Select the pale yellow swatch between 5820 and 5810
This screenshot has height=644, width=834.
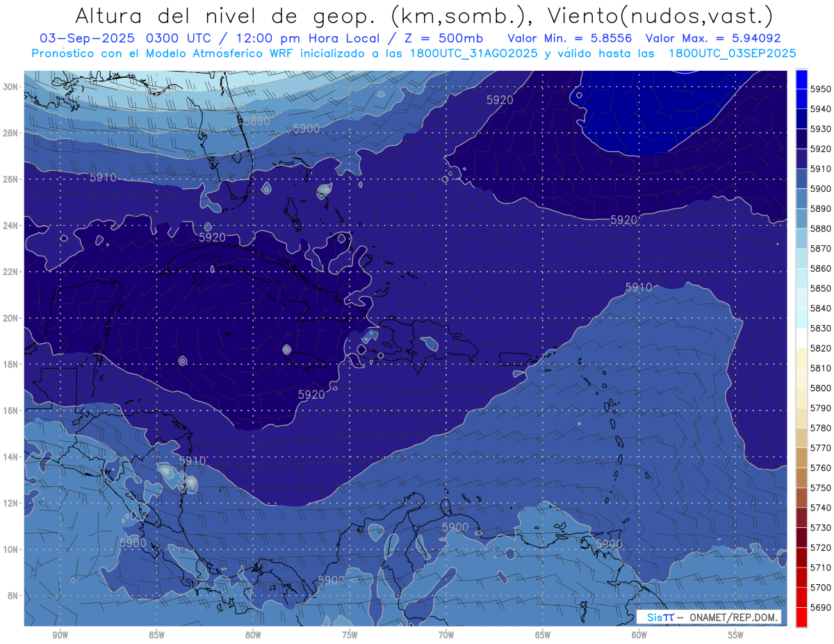coord(801,358)
